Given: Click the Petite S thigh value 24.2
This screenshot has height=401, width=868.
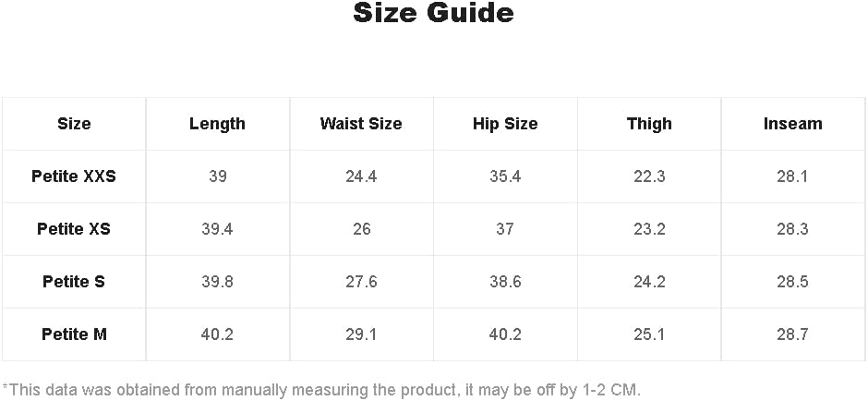Looking at the screenshot, I should click(x=649, y=282).
